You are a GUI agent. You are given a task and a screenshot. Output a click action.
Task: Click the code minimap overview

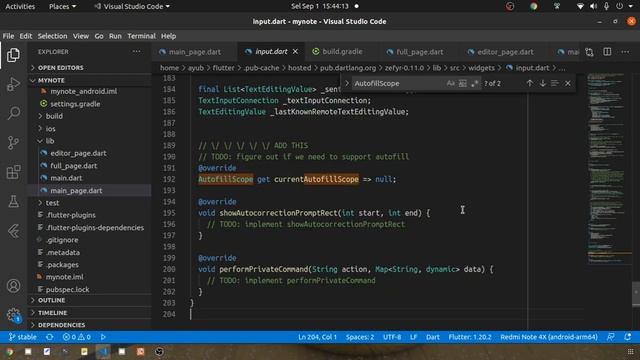(608, 169)
